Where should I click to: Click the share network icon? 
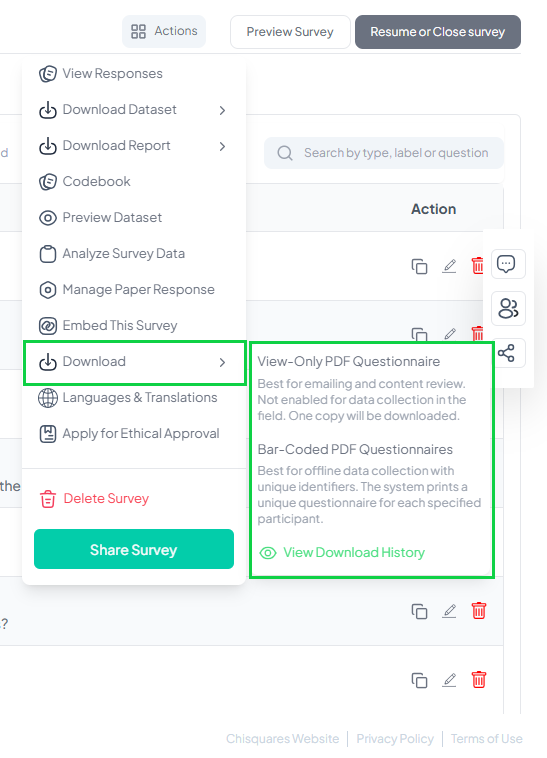pyautogui.click(x=506, y=353)
